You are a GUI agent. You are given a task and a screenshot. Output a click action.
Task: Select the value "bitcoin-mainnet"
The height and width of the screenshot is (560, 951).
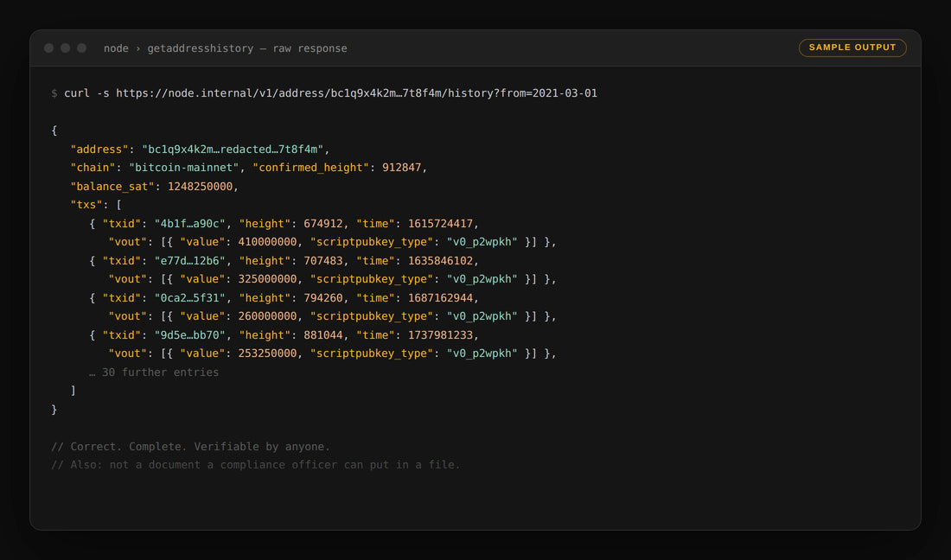(184, 168)
